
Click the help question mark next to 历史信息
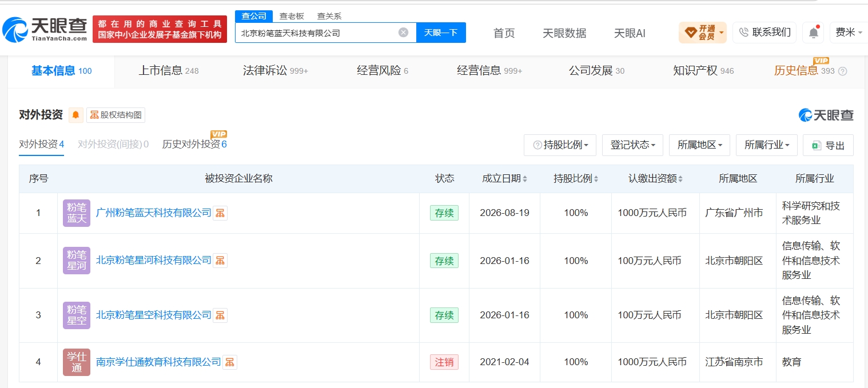[842, 71]
